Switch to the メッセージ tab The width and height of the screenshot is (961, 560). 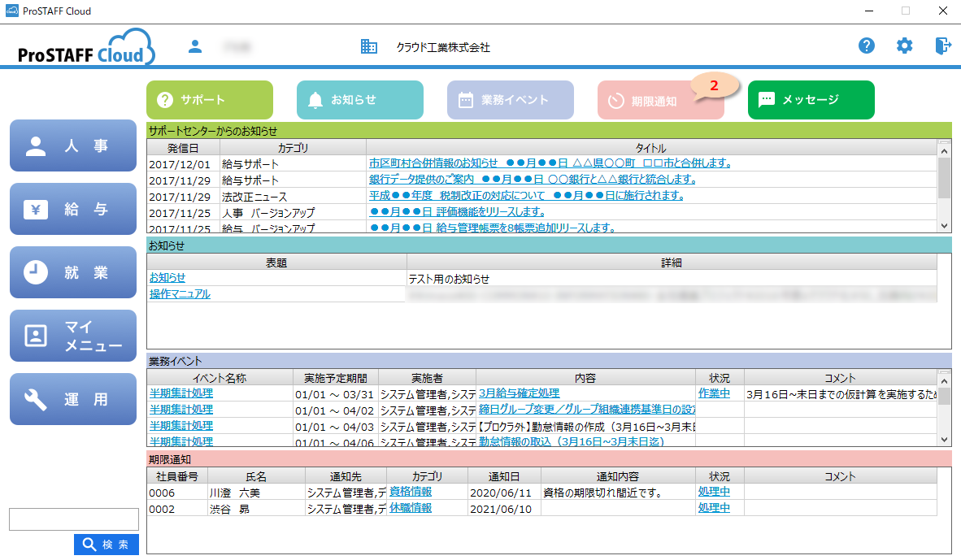tap(811, 100)
